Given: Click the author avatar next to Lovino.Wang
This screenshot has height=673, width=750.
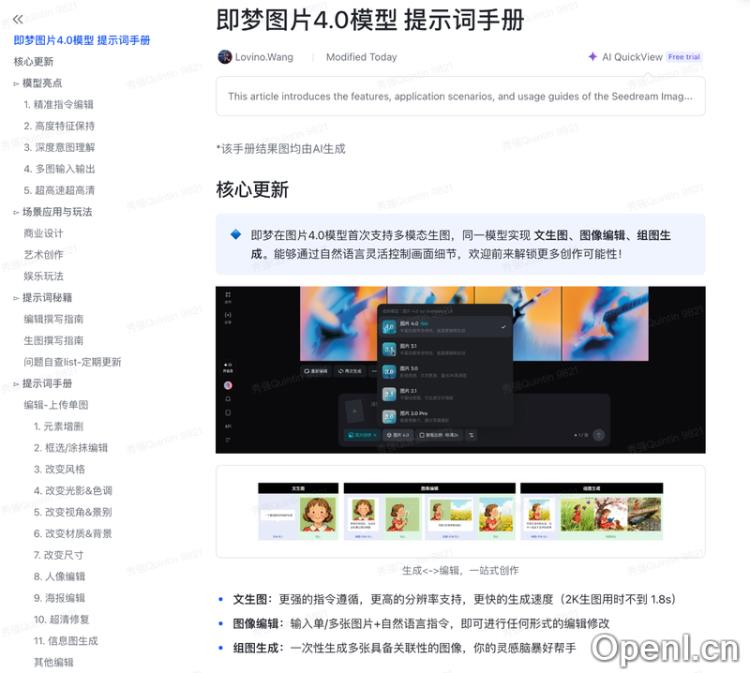Looking at the screenshot, I should (224, 57).
